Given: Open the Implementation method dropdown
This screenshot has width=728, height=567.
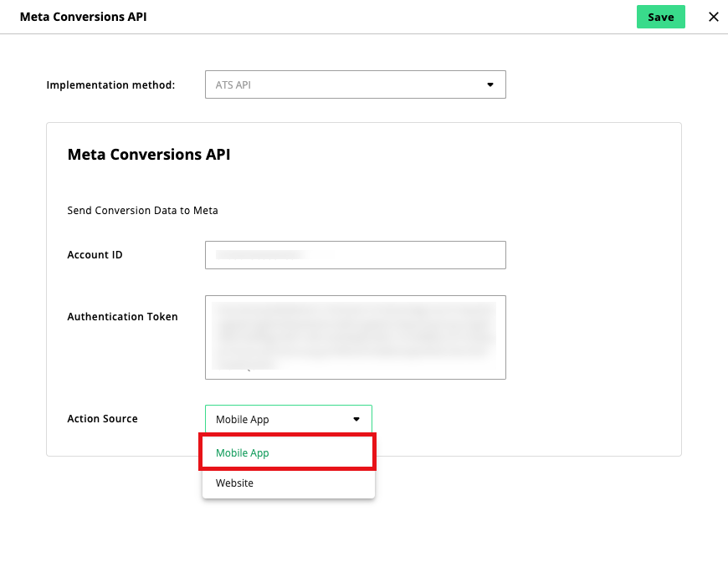Looking at the screenshot, I should point(355,84).
